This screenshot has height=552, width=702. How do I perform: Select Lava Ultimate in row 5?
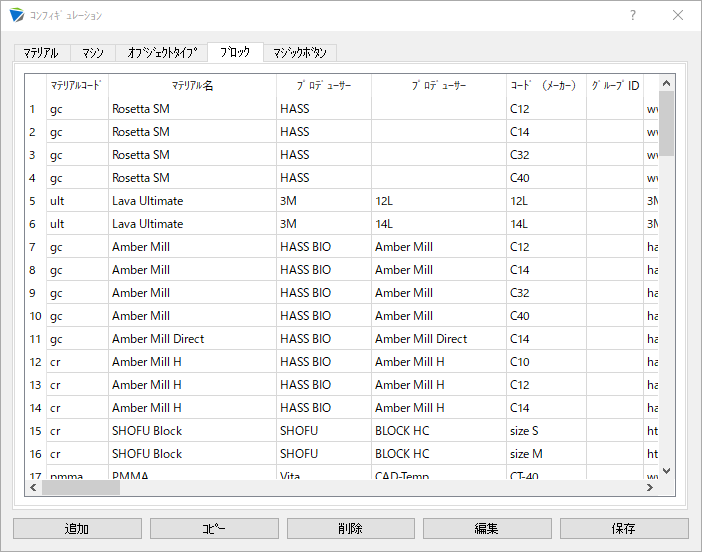(192, 201)
